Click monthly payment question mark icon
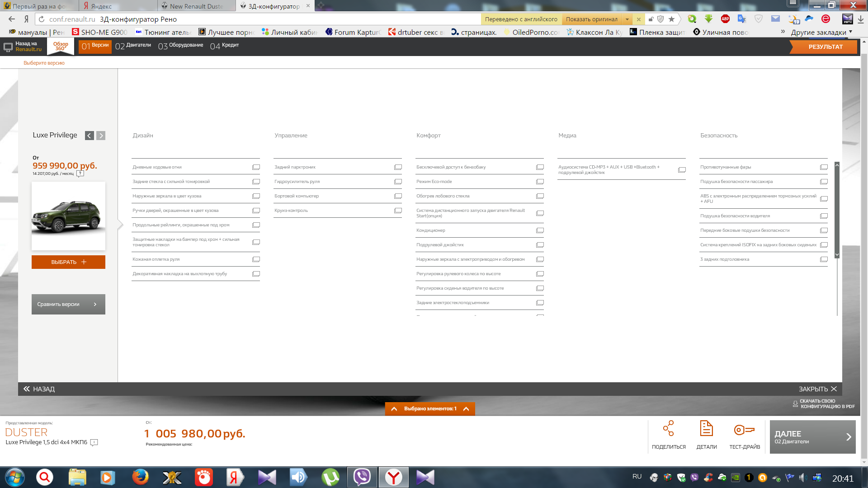This screenshot has height=488, width=868. tap(80, 174)
